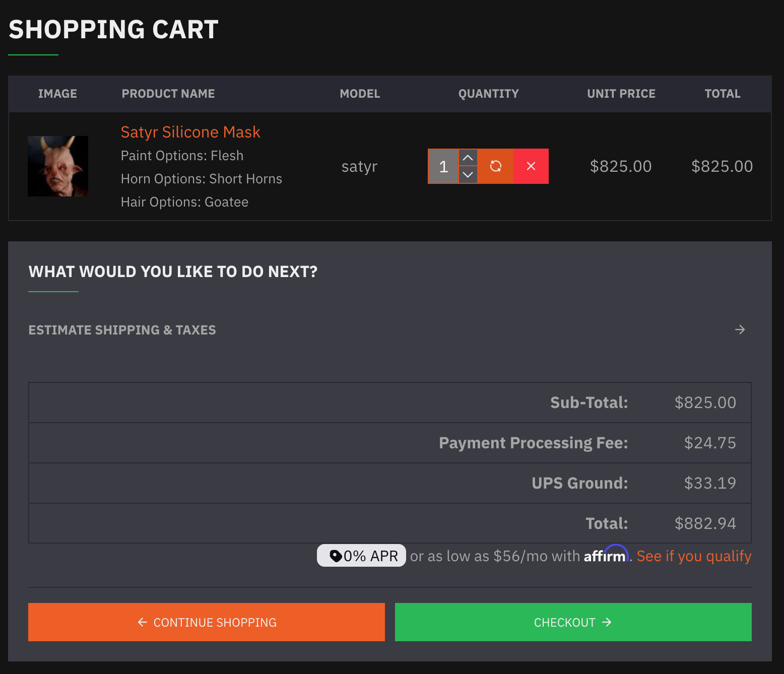The height and width of the screenshot is (674, 784).
Task: Increase quantity with the up arrow
Action: 468,158
